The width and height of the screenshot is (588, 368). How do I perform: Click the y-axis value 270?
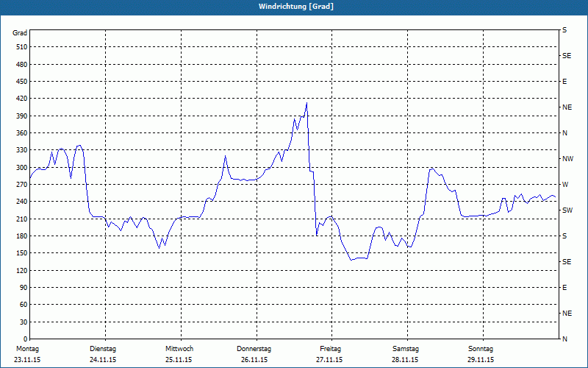pos(22,185)
